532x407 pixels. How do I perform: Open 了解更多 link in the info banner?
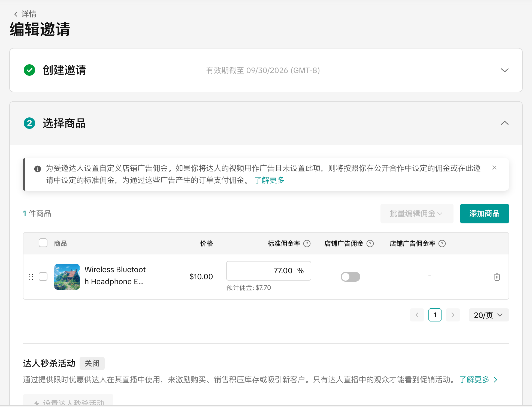click(269, 180)
